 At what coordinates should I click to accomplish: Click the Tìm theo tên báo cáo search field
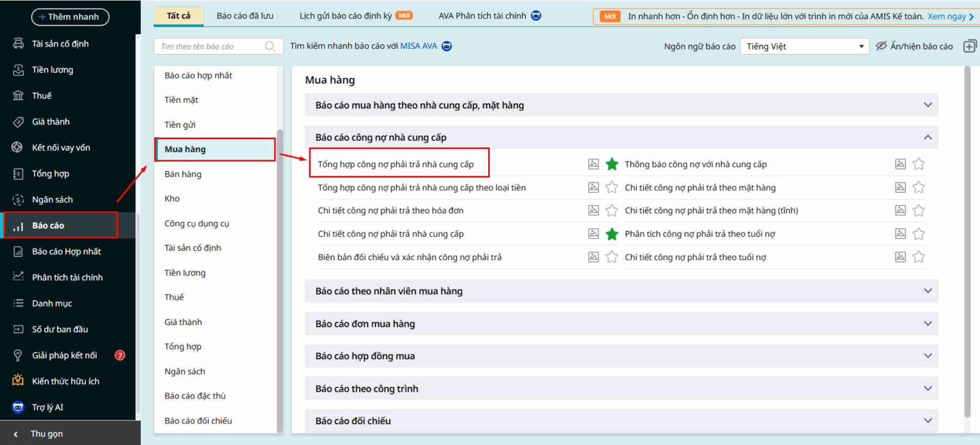tap(208, 47)
